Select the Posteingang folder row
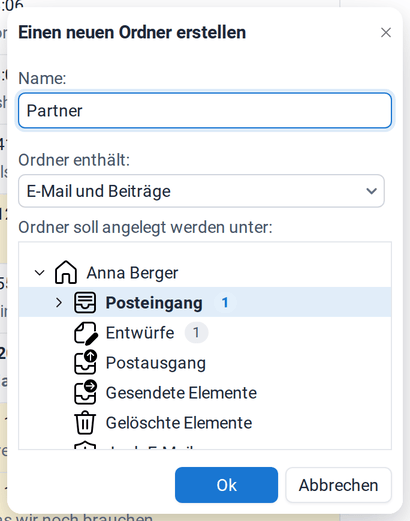410x521 pixels. point(205,302)
